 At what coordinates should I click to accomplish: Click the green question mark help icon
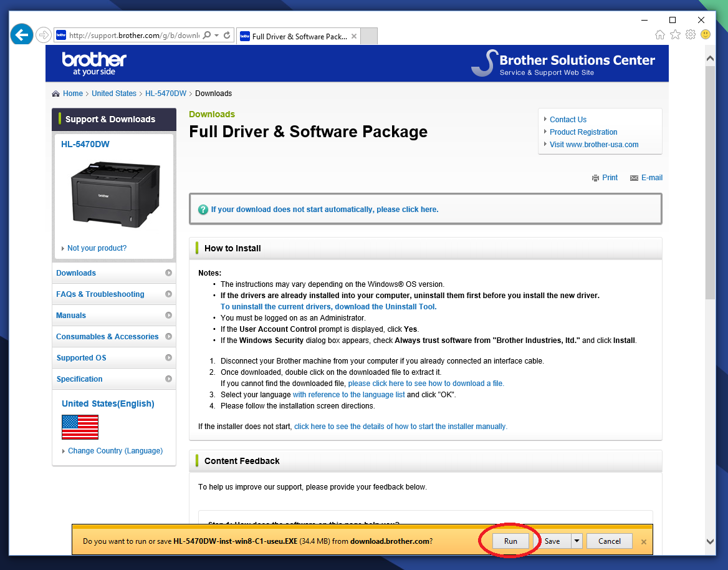pos(203,210)
